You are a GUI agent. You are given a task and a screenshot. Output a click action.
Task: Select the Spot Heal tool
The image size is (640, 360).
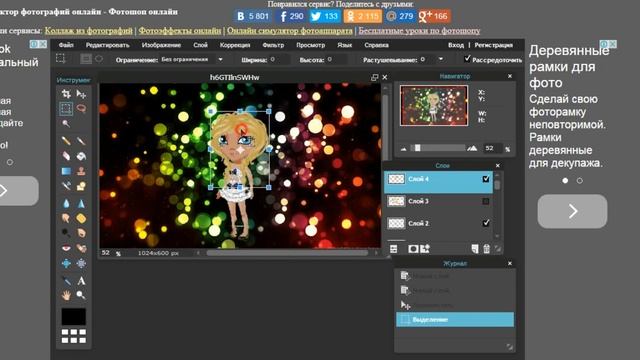tap(81, 248)
